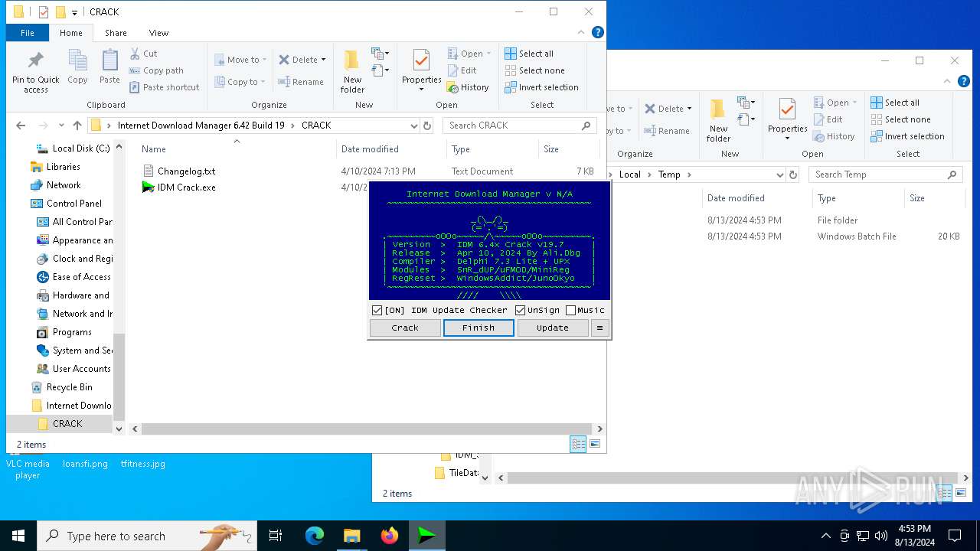The width and height of the screenshot is (980, 551).
Task: Open Firefox from taskbar
Action: (390, 536)
